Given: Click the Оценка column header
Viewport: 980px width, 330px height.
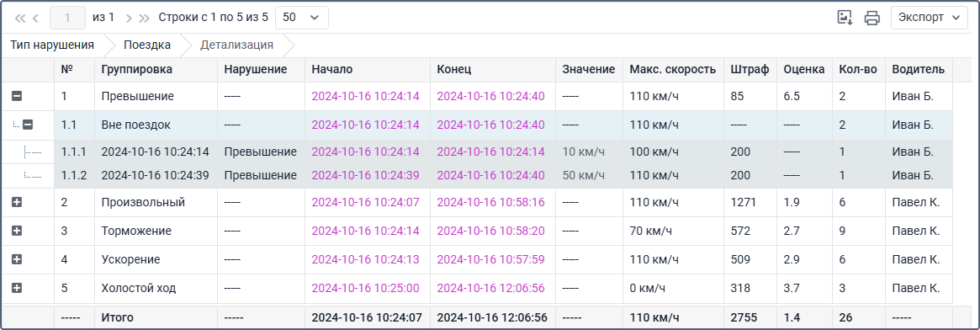Looking at the screenshot, I should pyautogui.click(x=803, y=69).
